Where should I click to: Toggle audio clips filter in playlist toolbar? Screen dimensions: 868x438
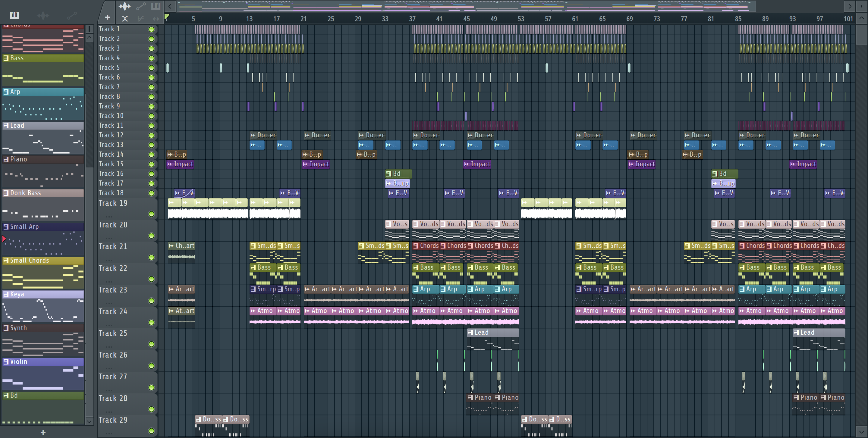(x=125, y=6)
